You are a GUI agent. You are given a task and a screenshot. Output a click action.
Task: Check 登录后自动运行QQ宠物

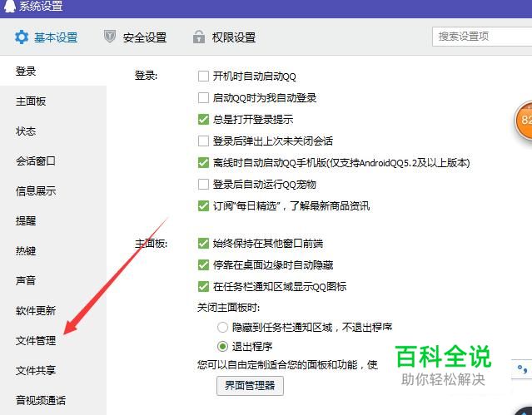tap(203, 184)
